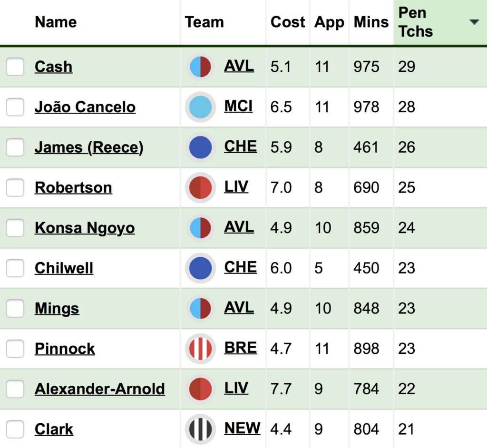The image size is (487, 448).
Task: Toggle the checkbox for Alexander-Arnold
Action: (15, 389)
